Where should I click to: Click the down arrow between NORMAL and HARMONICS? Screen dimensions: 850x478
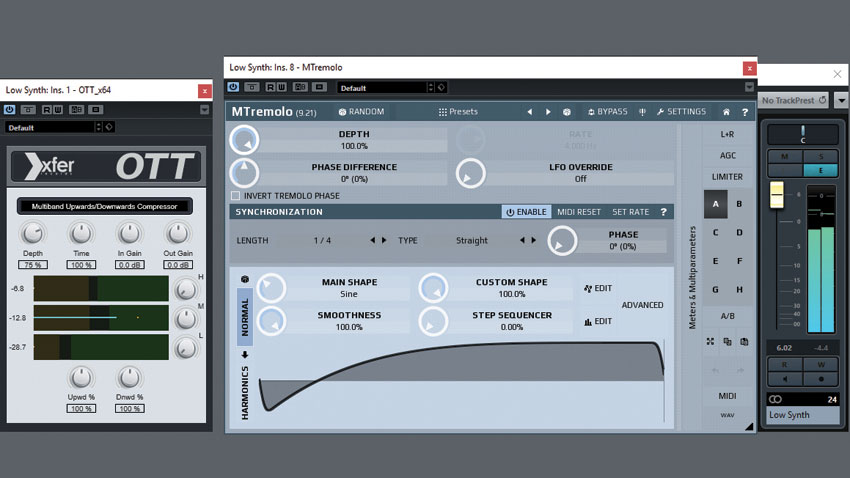click(x=245, y=354)
